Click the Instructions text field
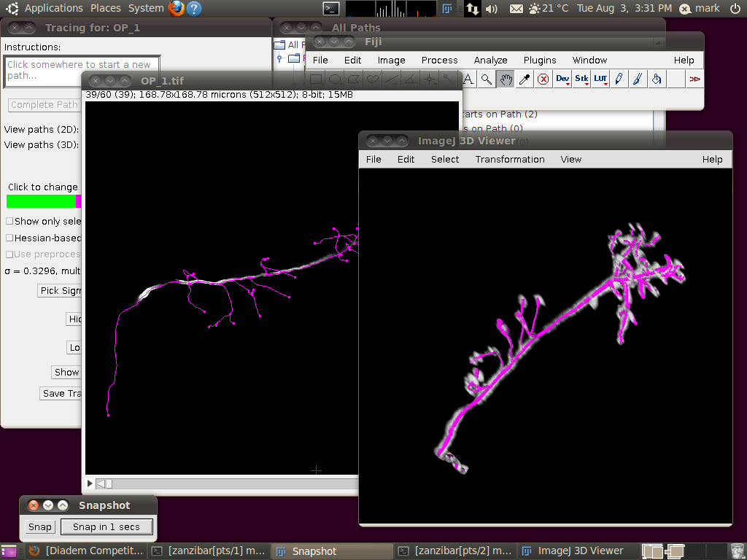Image resolution: width=747 pixels, height=560 pixels. pyautogui.click(x=82, y=71)
